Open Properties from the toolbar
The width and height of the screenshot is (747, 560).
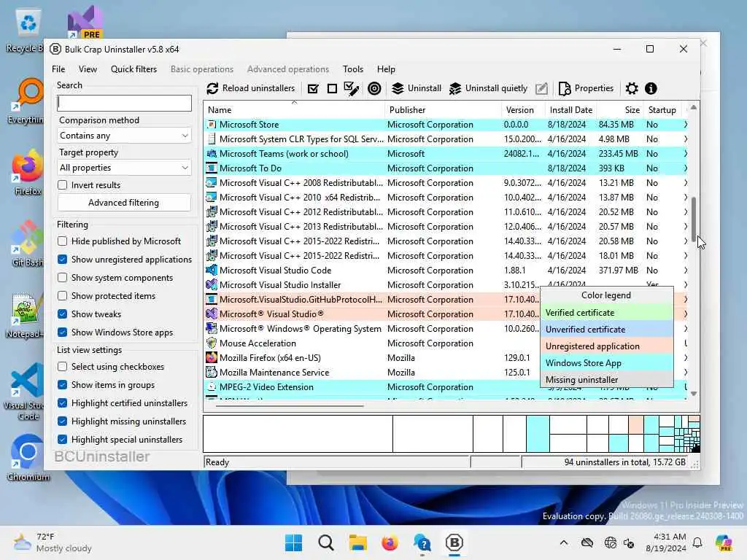coord(586,88)
